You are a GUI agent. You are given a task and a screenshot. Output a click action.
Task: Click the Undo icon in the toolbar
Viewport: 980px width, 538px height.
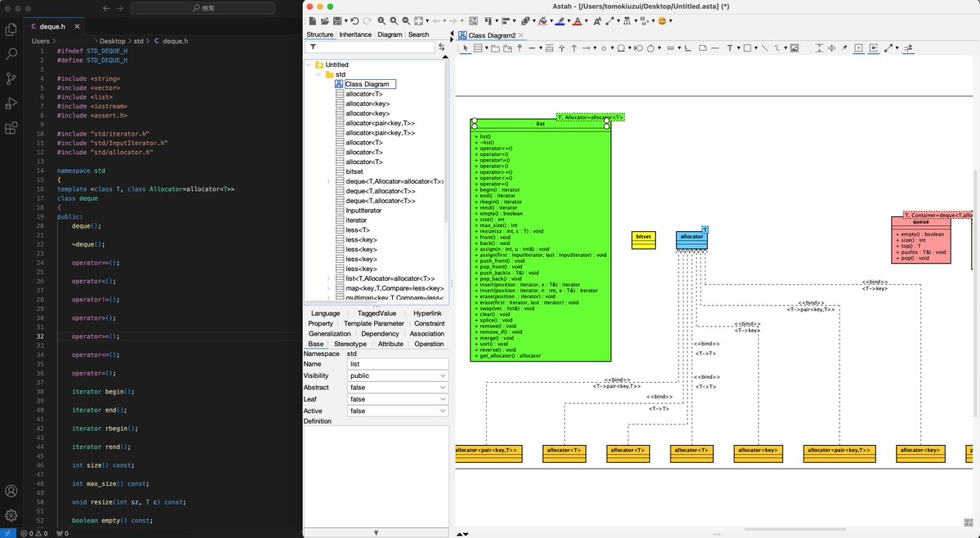pyautogui.click(x=354, y=20)
